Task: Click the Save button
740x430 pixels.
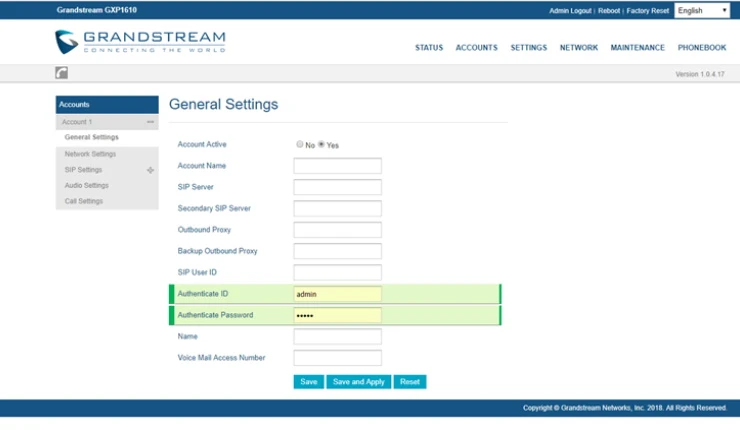Action: 309,382
